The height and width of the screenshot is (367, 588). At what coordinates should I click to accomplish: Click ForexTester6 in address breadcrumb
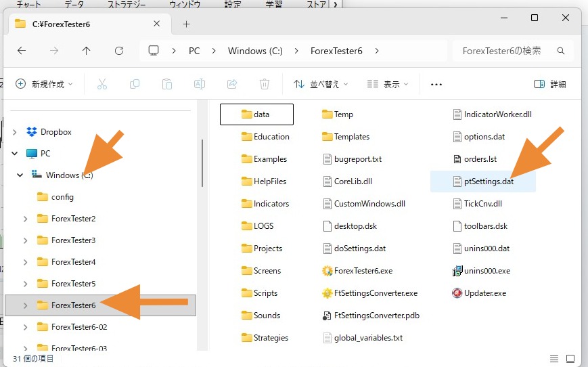[336, 51]
